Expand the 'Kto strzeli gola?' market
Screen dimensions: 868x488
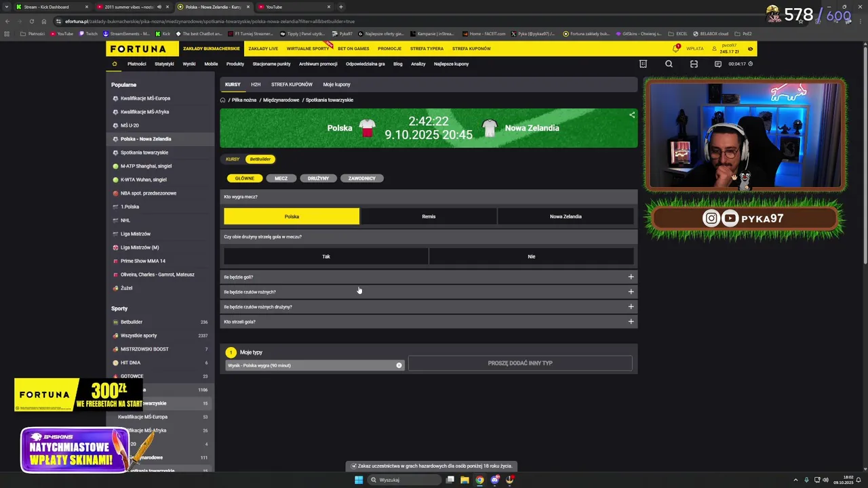[429, 321]
